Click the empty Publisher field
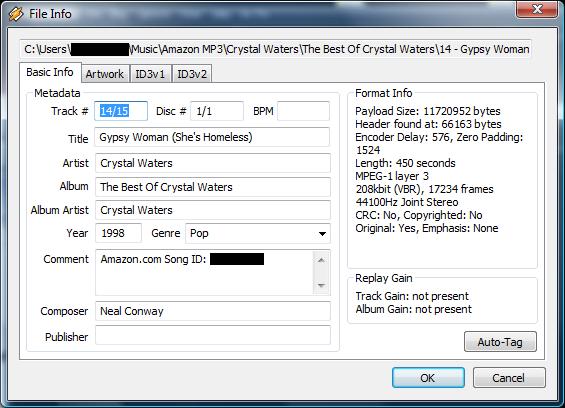565x408 pixels. pyautogui.click(x=213, y=335)
